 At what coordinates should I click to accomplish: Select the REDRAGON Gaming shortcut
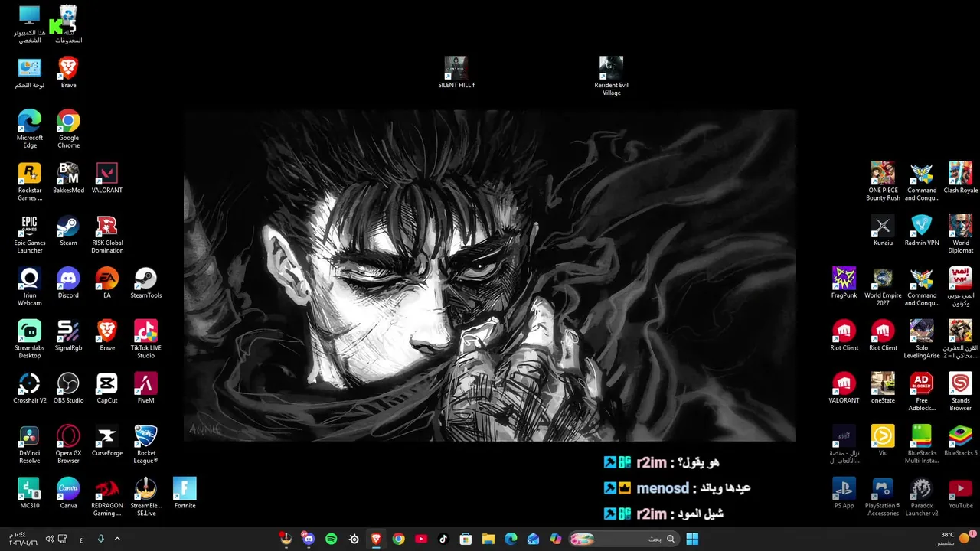coord(107,497)
